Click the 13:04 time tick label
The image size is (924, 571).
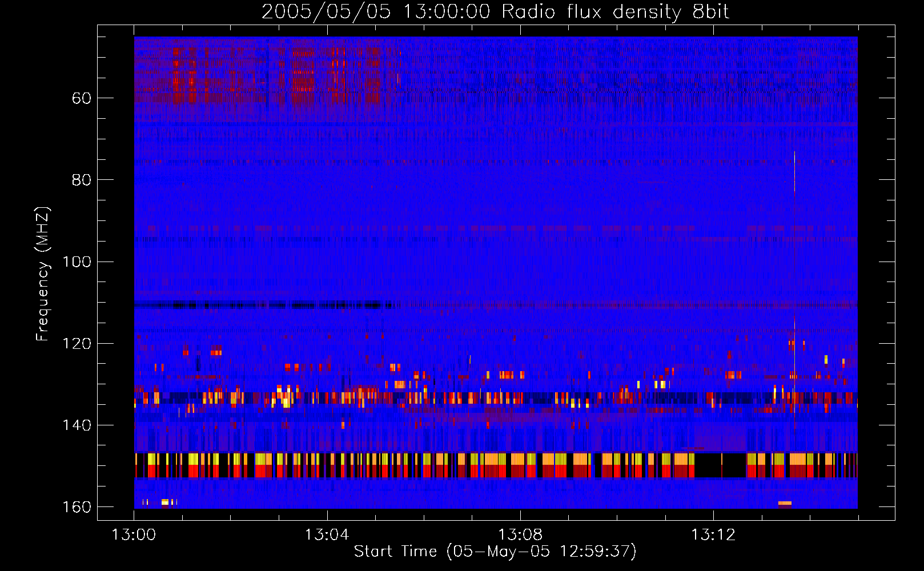pos(327,535)
